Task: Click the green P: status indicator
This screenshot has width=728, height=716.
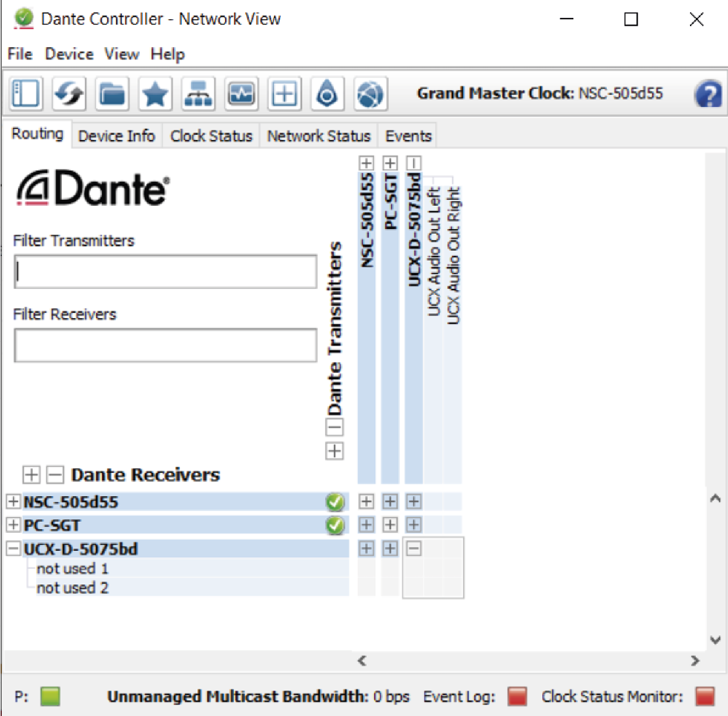Action: coord(50,697)
